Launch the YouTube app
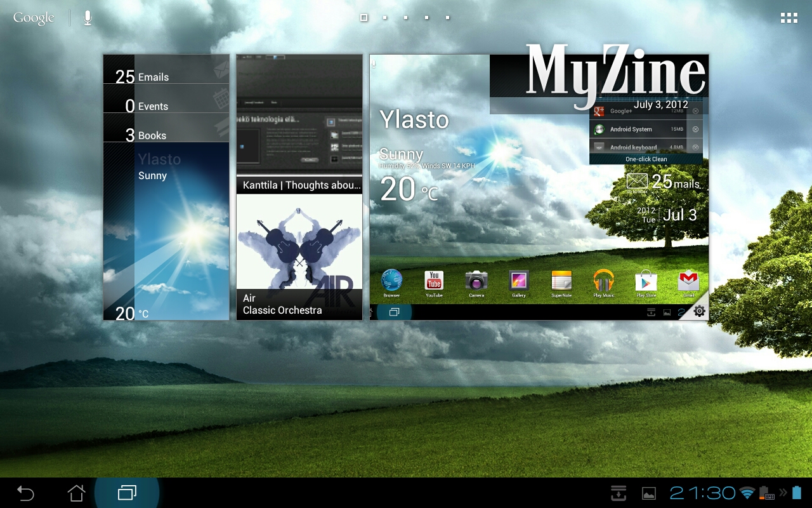 coord(434,284)
